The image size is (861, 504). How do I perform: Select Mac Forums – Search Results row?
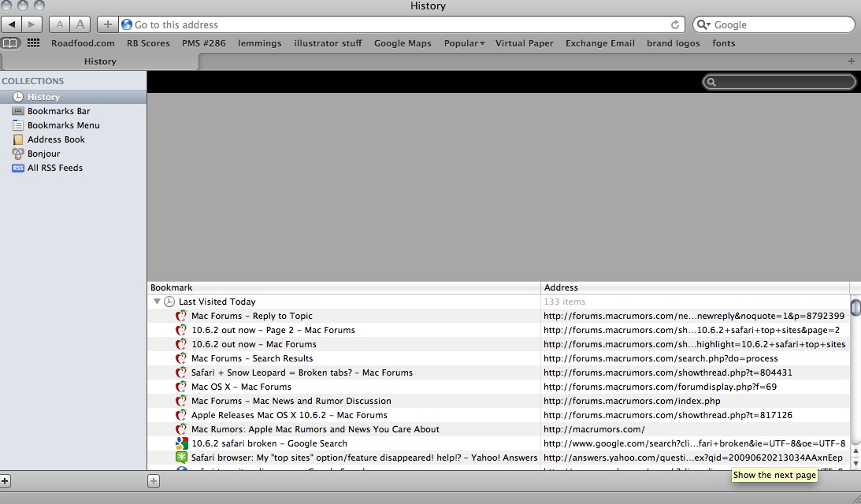tap(498, 358)
